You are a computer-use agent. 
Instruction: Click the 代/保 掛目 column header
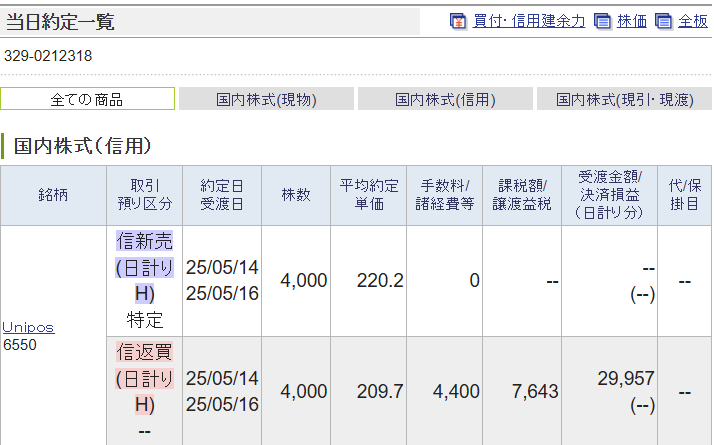685,195
